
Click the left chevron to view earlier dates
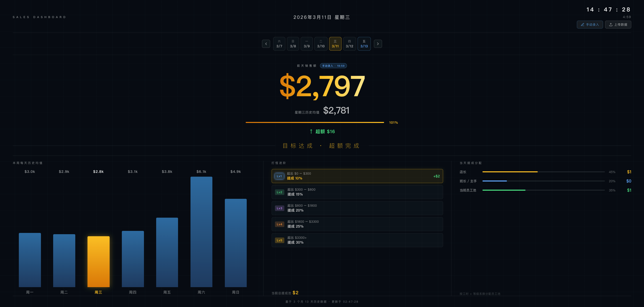pos(266,44)
